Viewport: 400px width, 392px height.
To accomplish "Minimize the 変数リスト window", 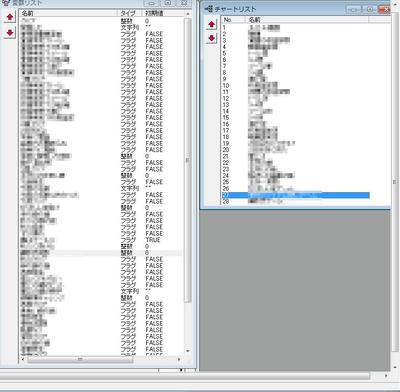I will pyautogui.click(x=152, y=3).
